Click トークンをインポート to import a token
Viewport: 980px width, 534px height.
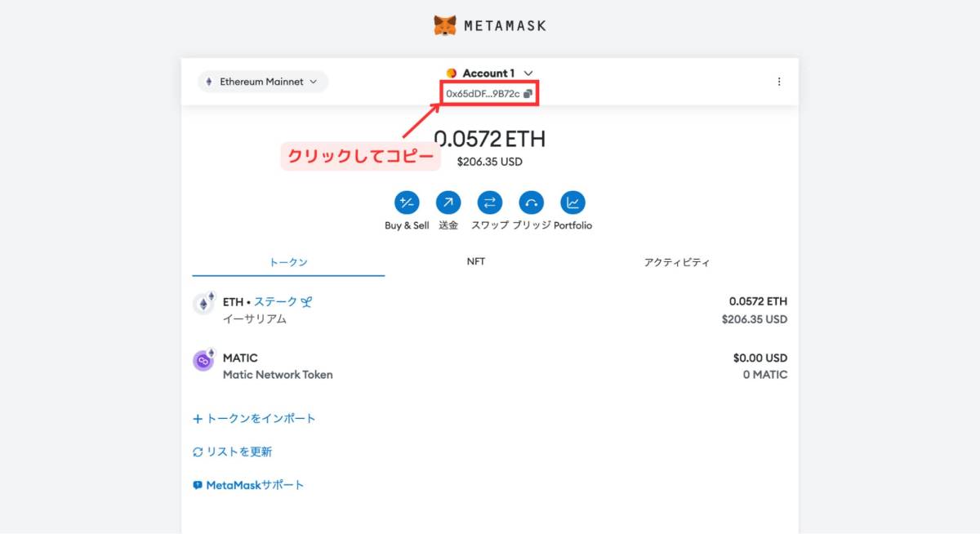point(256,418)
